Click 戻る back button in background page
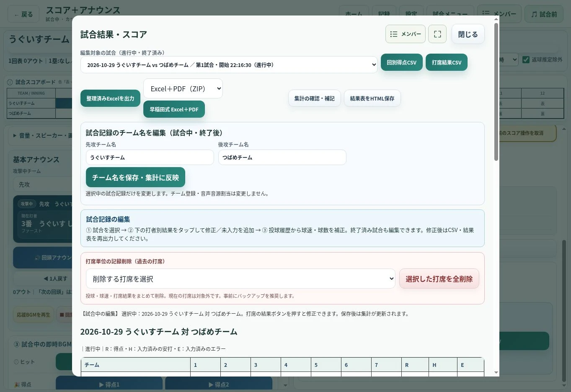The height and width of the screenshot is (392, 571). 23,14
